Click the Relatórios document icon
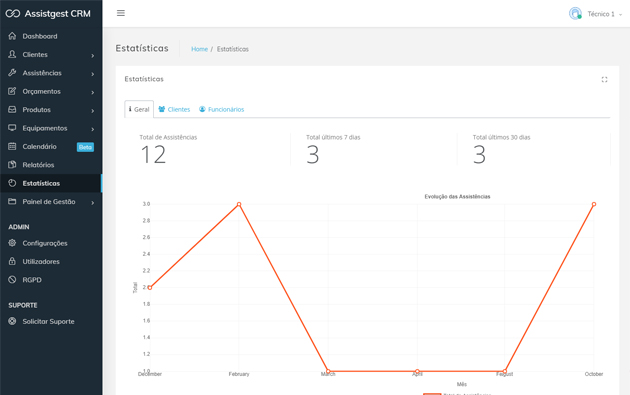This screenshot has width=630, height=395. click(12, 165)
